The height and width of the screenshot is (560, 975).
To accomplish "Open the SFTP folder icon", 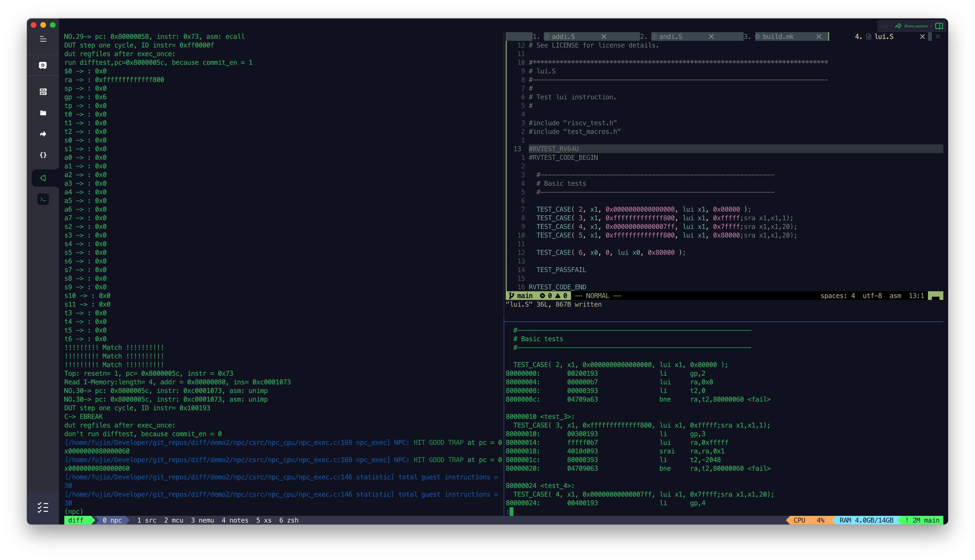I will pos(43,113).
